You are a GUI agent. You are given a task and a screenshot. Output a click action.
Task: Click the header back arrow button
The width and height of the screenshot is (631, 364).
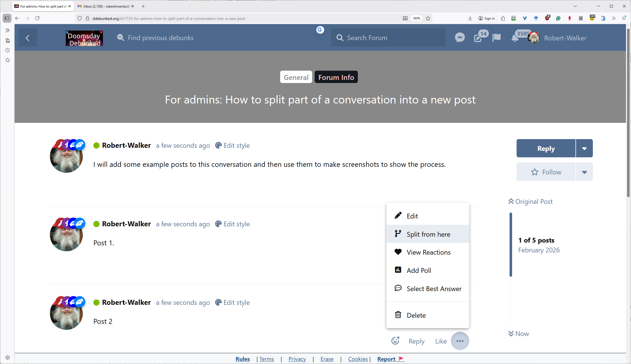[27, 38]
